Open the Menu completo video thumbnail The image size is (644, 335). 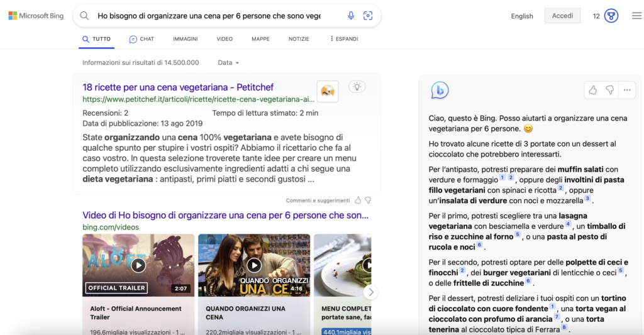[343, 265]
